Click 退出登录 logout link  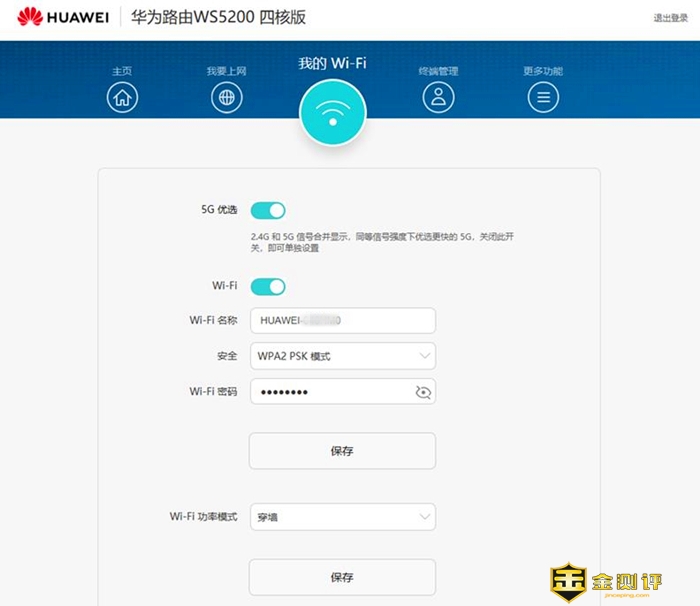pos(671,18)
